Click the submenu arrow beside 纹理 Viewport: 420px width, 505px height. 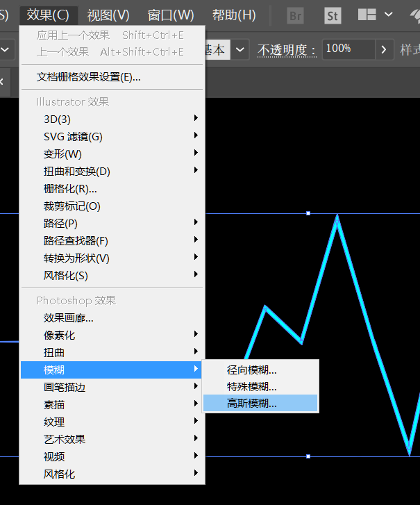196,421
